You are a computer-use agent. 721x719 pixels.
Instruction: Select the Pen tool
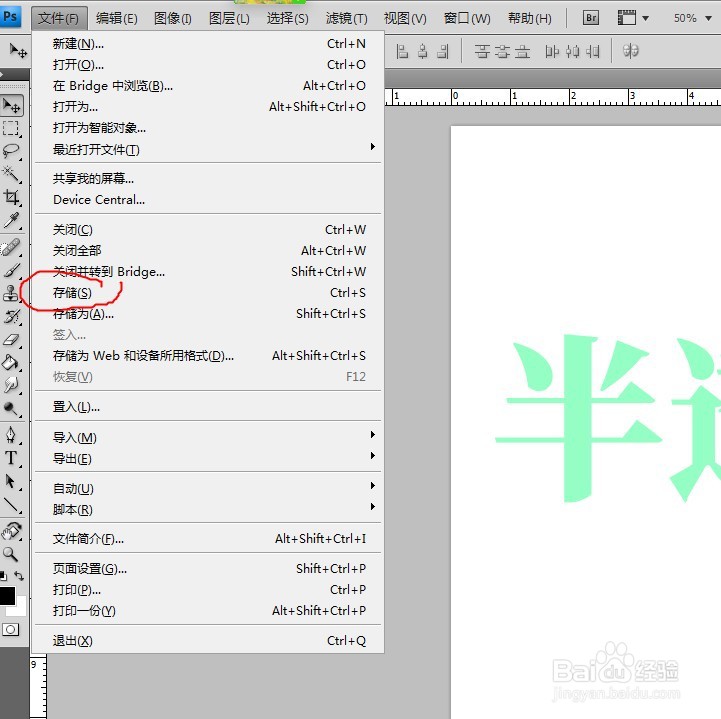(x=11, y=435)
